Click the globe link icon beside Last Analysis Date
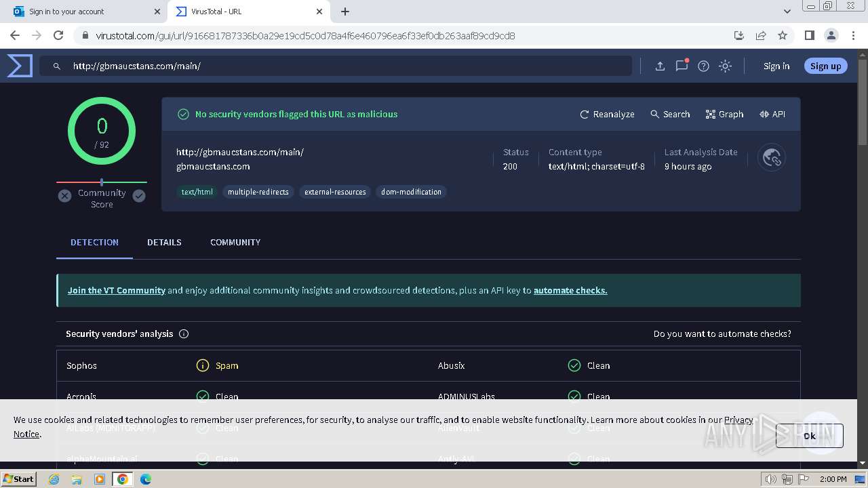Screen dimensions: 868x488 click(x=772, y=158)
